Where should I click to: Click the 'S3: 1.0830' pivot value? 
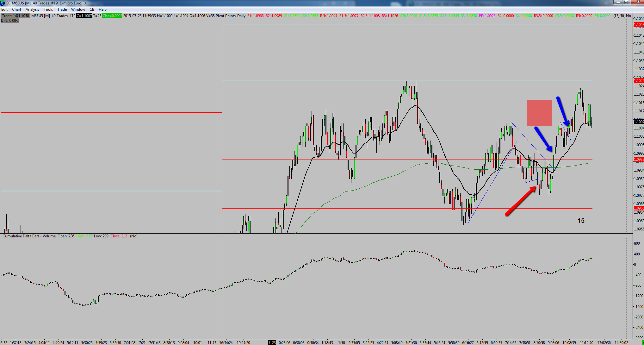(469, 16)
